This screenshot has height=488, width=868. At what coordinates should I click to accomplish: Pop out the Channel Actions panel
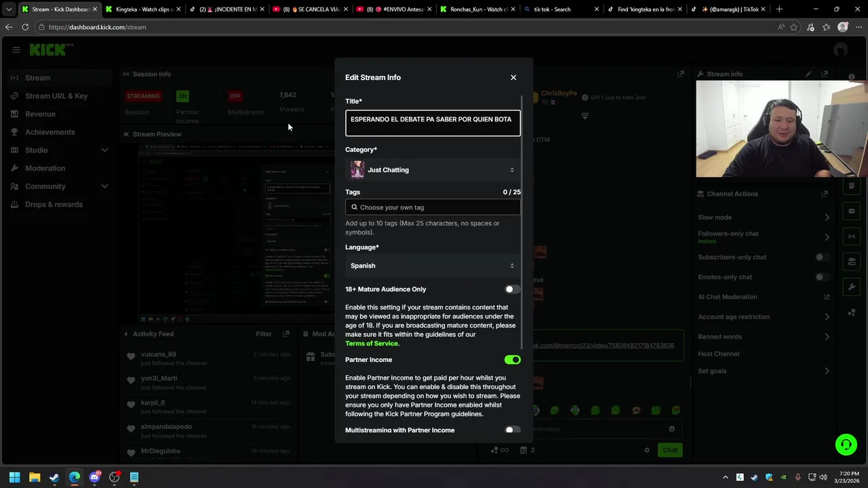[x=825, y=194]
